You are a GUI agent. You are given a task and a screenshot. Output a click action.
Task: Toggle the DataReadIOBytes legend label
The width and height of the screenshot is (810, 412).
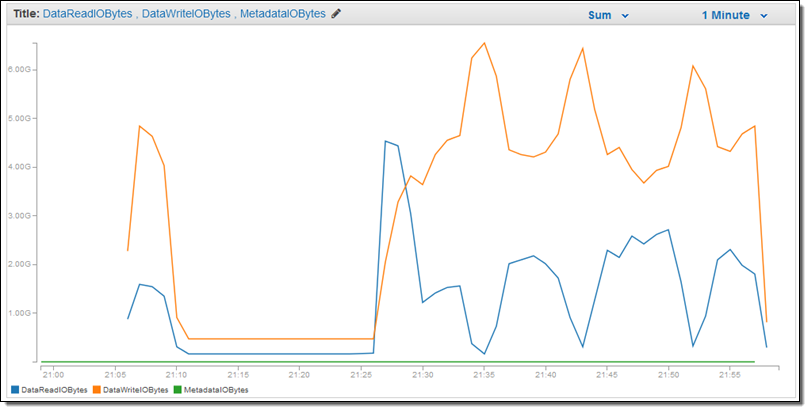pyautogui.click(x=54, y=390)
